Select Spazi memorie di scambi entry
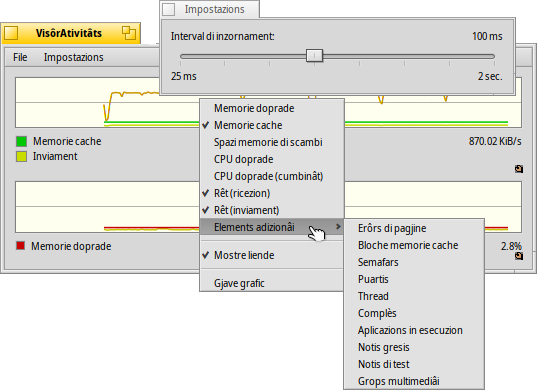 [272, 142]
